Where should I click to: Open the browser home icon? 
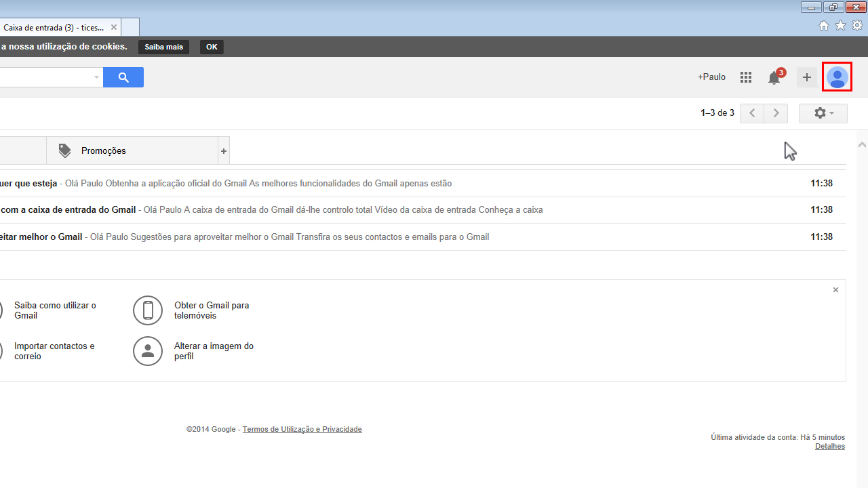[824, 26]
